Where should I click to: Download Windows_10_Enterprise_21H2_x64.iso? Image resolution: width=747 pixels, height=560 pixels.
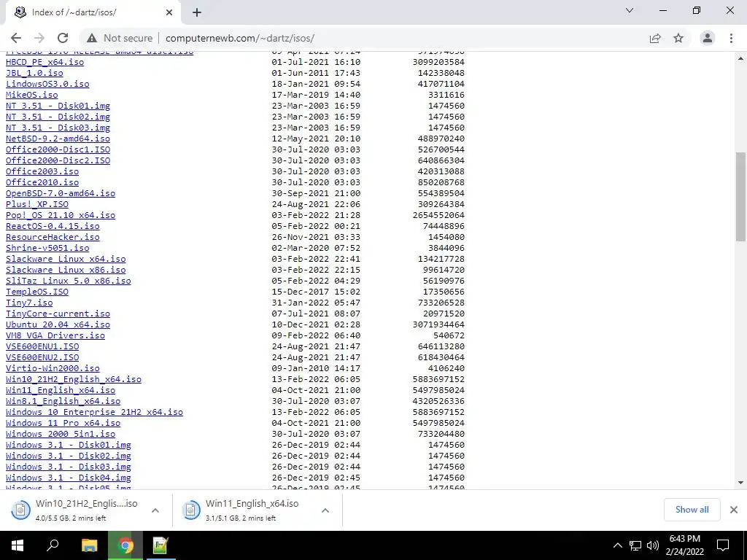(94, 413)
